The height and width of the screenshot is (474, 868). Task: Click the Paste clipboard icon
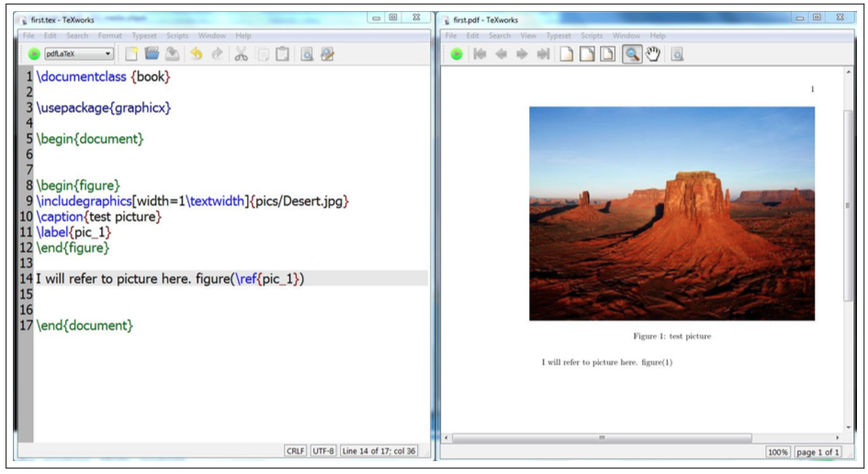point(282,53)
